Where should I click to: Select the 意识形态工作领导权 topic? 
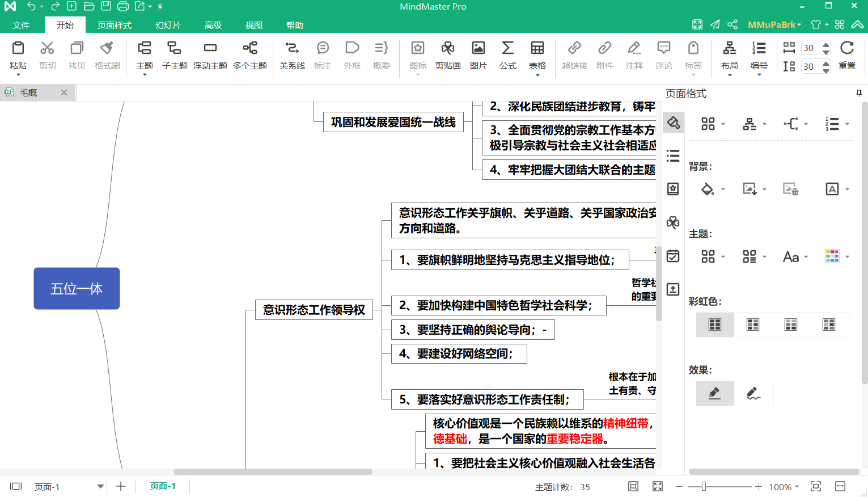314,310
